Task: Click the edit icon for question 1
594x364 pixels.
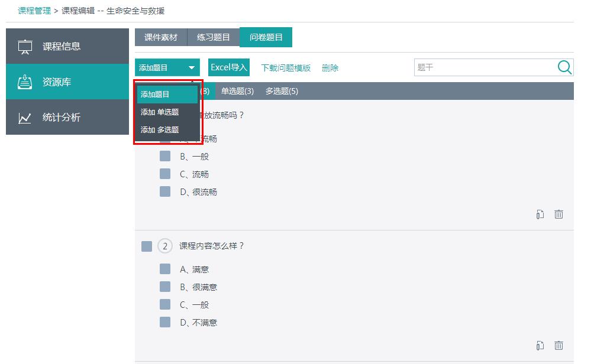Action: tap(540, 214)
